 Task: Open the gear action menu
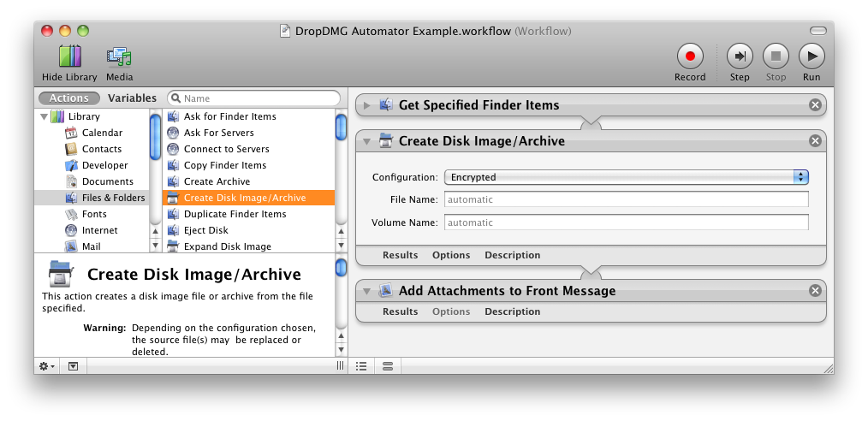(46, 365)
